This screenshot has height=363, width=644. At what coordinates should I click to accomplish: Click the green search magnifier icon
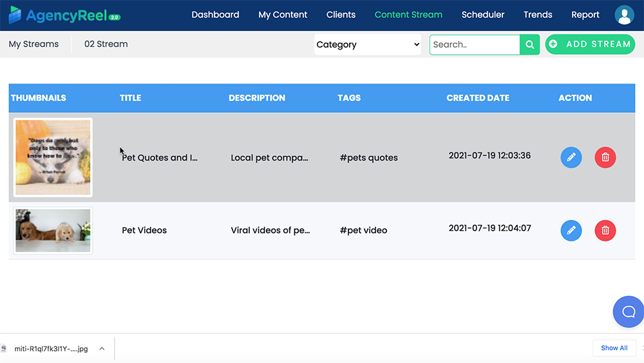[x=529, y=44]
